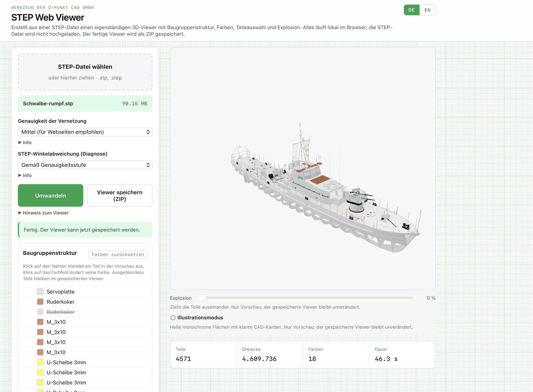Click the STEP-Datei wählen drop zone
This screenshot has height=392, width=533.
click(85, 72)
